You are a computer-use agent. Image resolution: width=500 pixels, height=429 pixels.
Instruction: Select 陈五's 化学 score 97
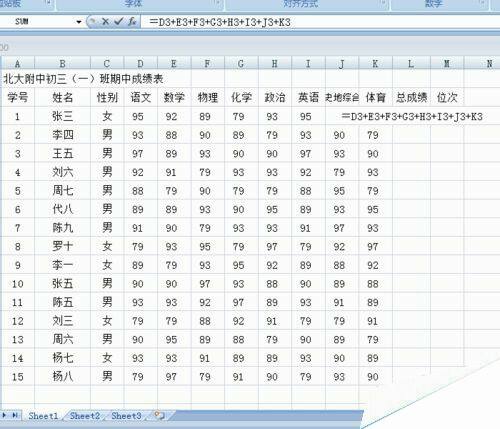pos(241,302)
